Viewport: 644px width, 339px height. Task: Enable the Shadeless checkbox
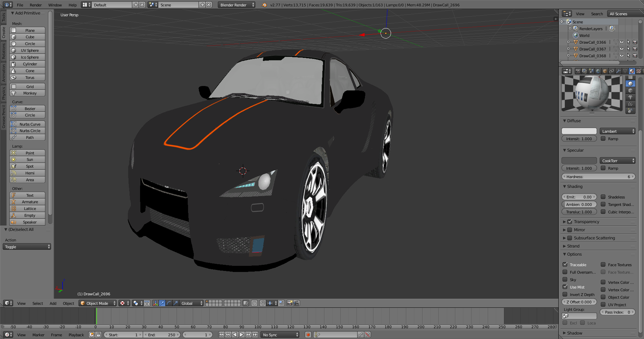[x=603, y=197]
